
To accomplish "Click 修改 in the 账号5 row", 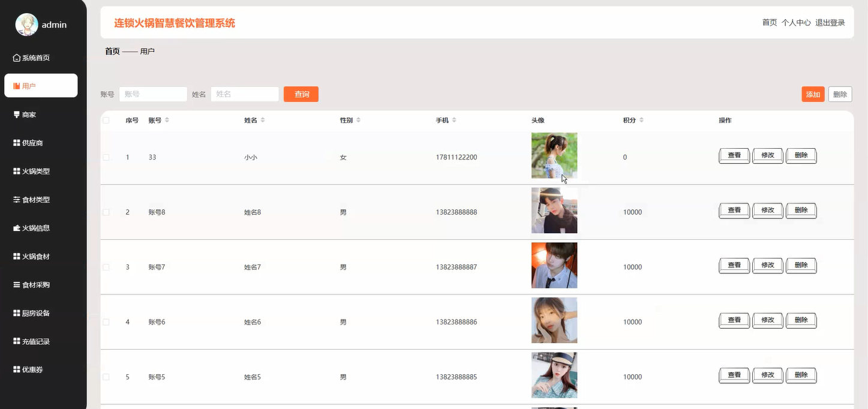I will coord(768,376).
